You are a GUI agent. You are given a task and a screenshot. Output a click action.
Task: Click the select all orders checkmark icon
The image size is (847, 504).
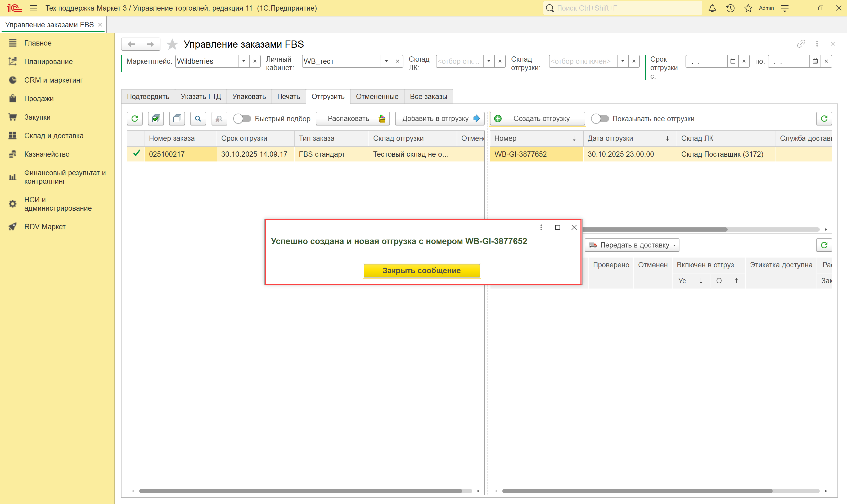[156, 119]
